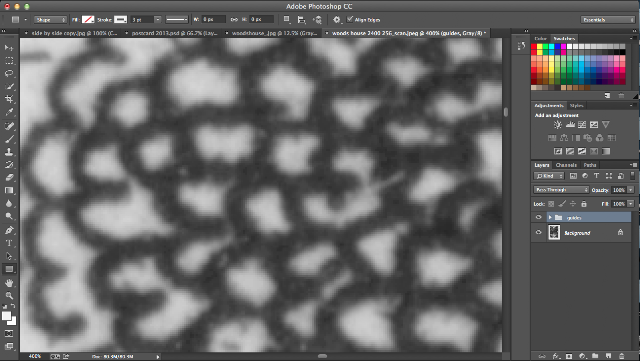The height and width of the screenshot is (361, 640).
Task: Add an Invert adjustment
Action: pos(558,152)
